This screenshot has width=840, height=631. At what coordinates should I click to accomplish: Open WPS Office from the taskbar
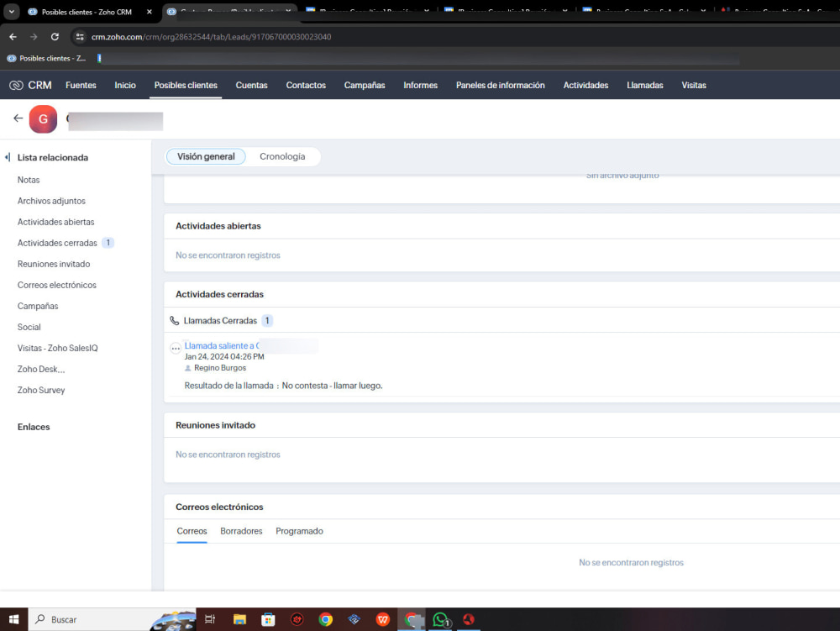[382, 619]
